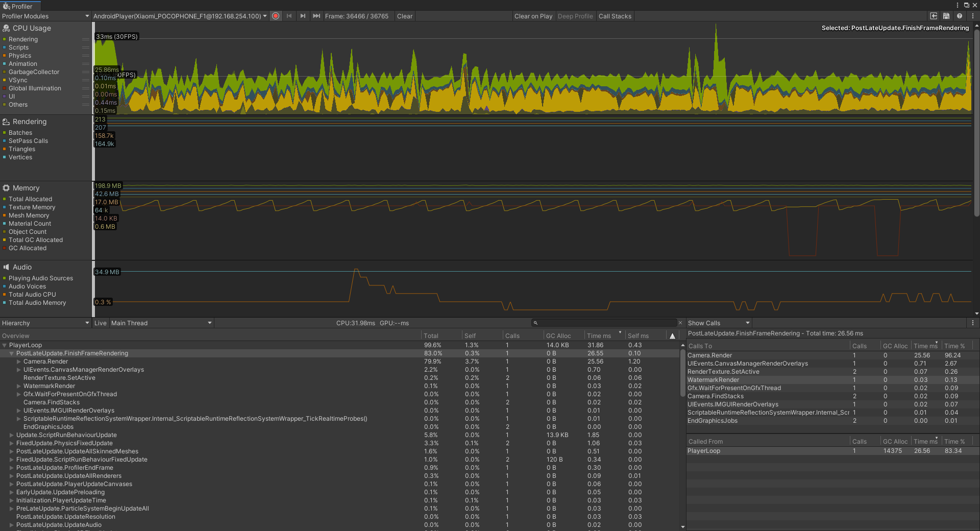Click the CPU Usage module icon
Image resolution: width=980 pixels, height=531 pixels.
coord(6,28)
